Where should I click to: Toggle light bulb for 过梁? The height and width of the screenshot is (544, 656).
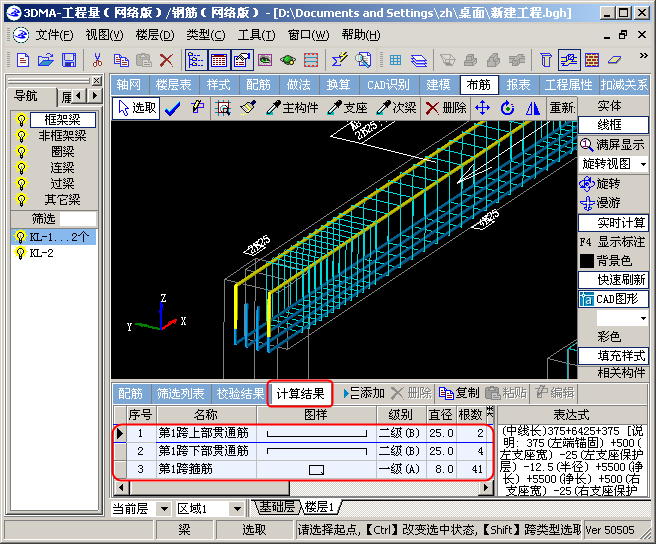21,184
